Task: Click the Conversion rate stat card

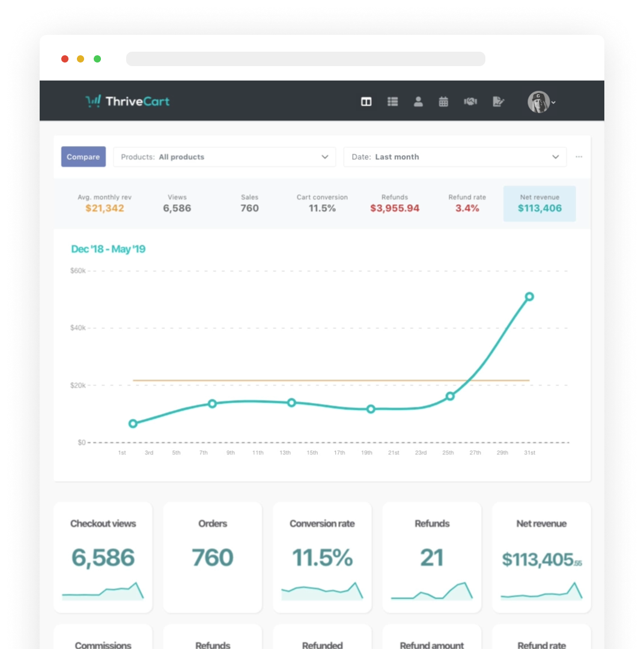Action: [322, 557]
